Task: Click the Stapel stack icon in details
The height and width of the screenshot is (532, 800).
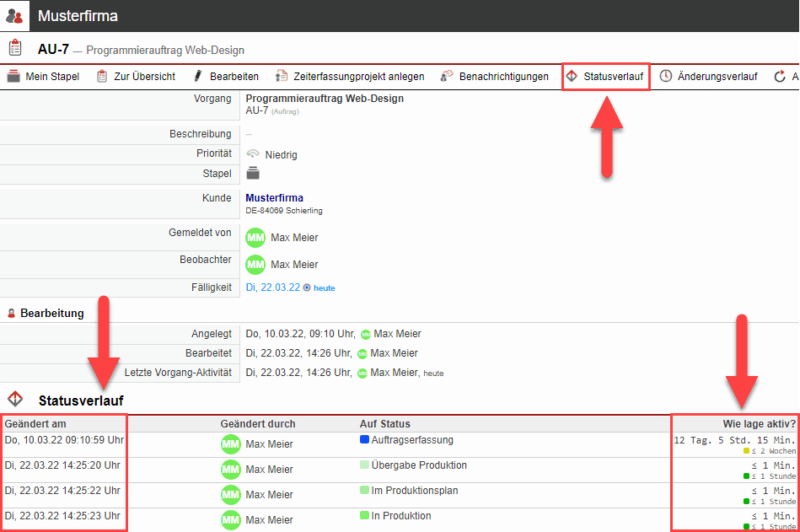Action: coord(253,174)
